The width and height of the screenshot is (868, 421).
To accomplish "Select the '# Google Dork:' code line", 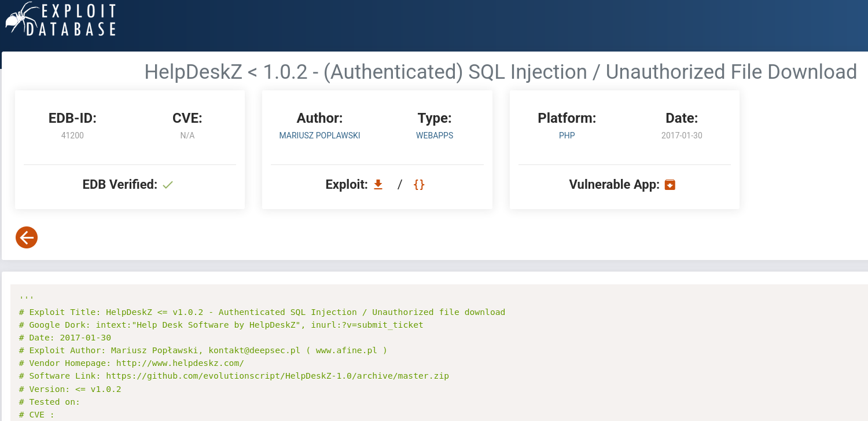I will pyautogui.click(x=221, y=325).
